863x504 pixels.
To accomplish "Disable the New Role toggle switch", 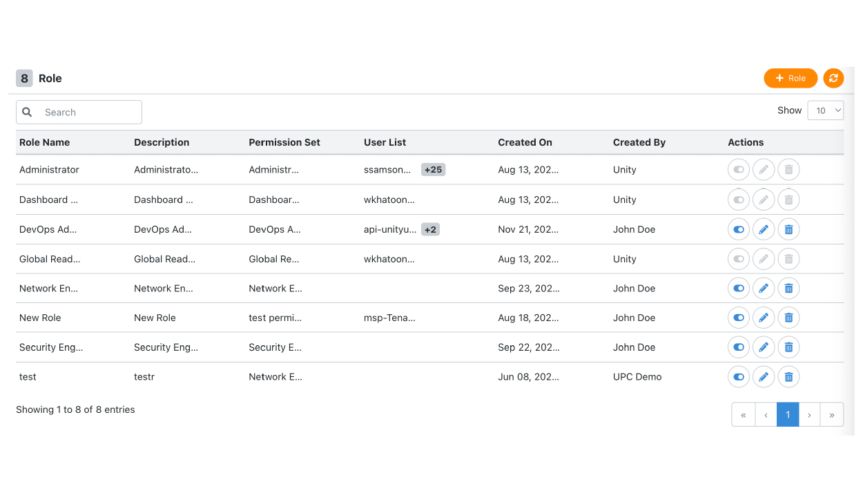I will click(x=739, y=318).
